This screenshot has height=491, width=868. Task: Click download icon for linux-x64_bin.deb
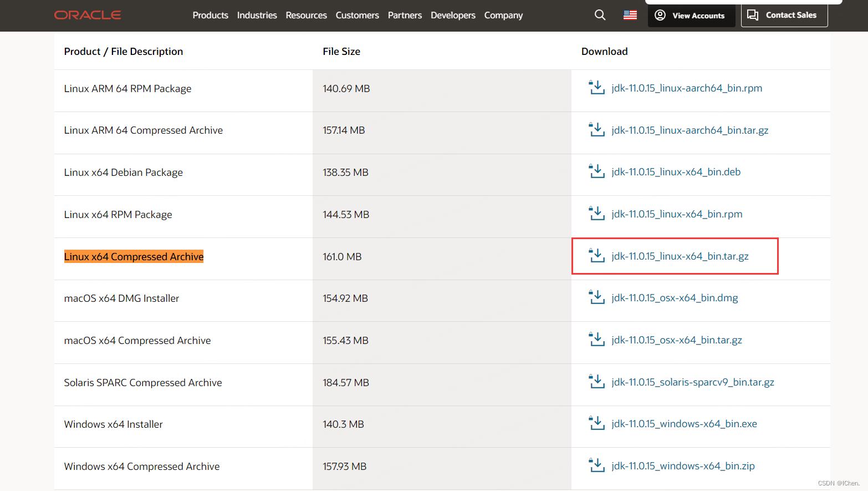pos(597,171)
